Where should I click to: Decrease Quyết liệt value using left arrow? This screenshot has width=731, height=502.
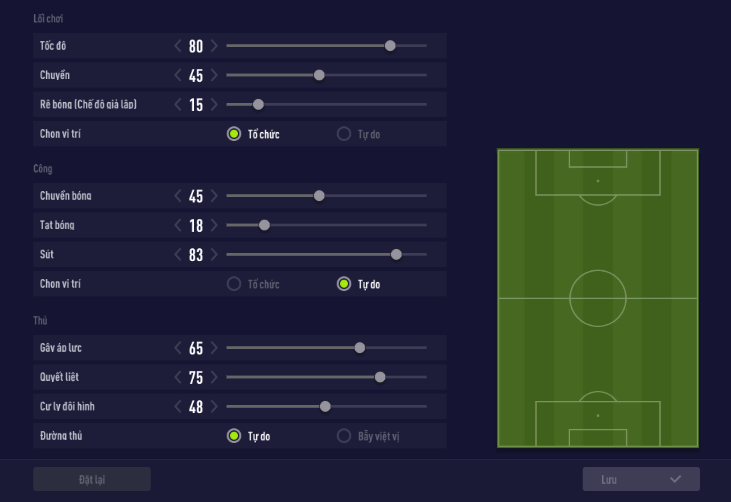[178, 377]
